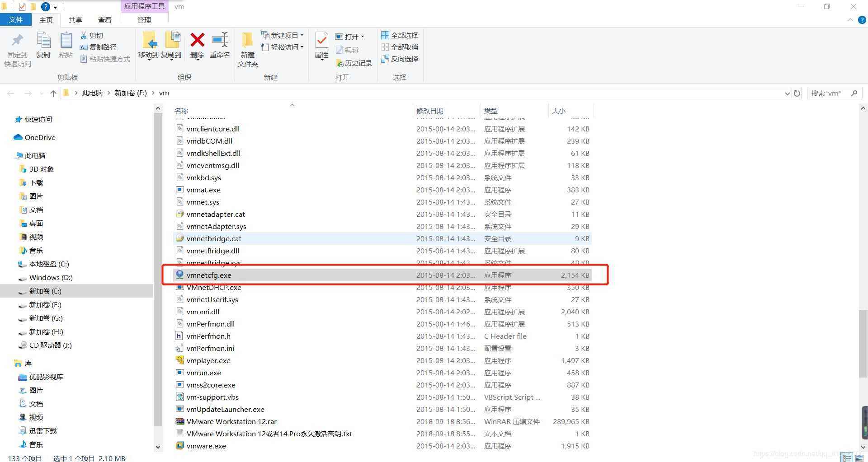Click the New Folder icon

coord(247,41)
